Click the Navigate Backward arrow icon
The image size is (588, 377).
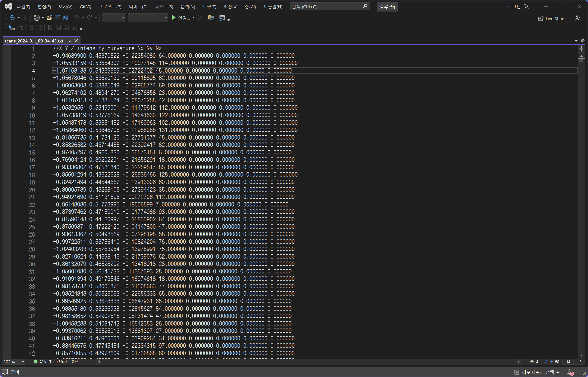tap(12, 18)
